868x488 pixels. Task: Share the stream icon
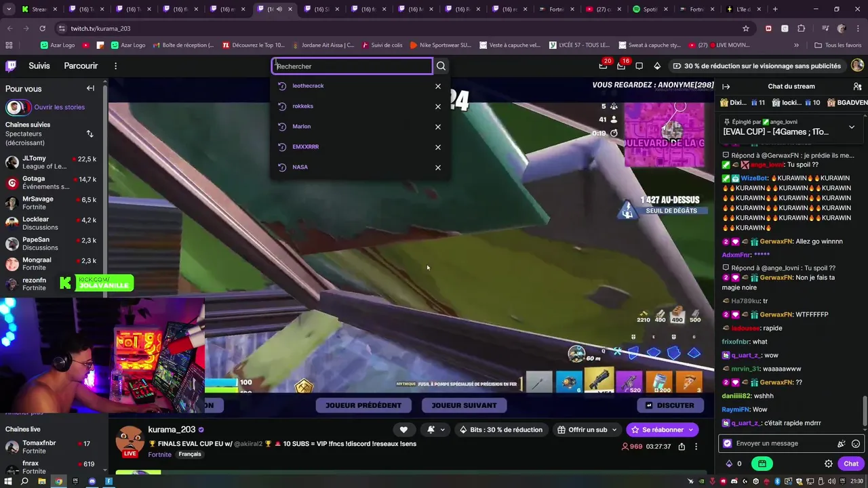682,446
